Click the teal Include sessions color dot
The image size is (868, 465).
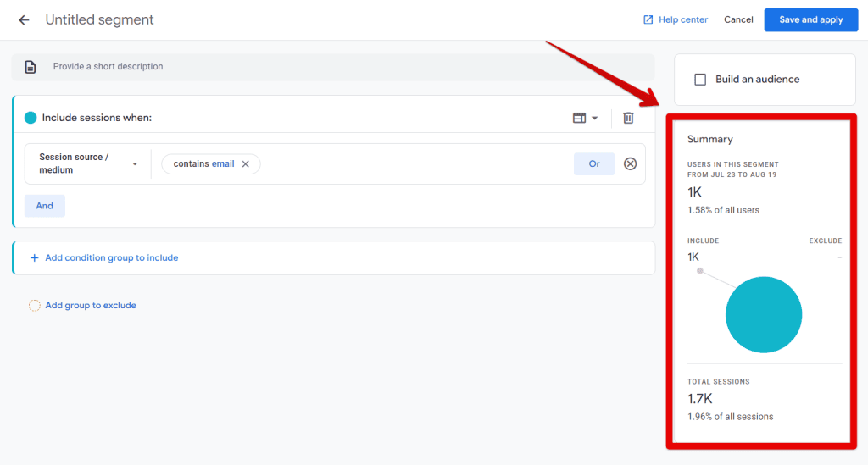(x=31, y=118)
